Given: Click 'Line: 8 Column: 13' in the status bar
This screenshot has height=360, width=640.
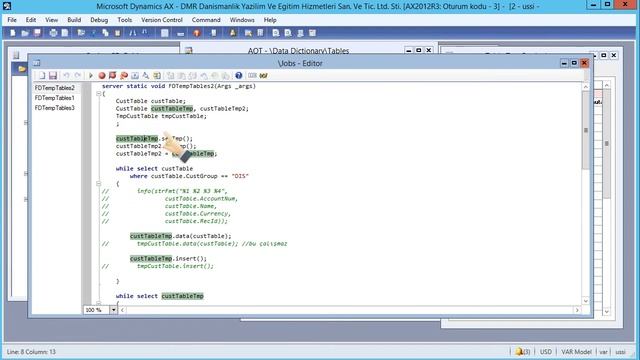Looking at the screenshot, I should click(31, 351).
